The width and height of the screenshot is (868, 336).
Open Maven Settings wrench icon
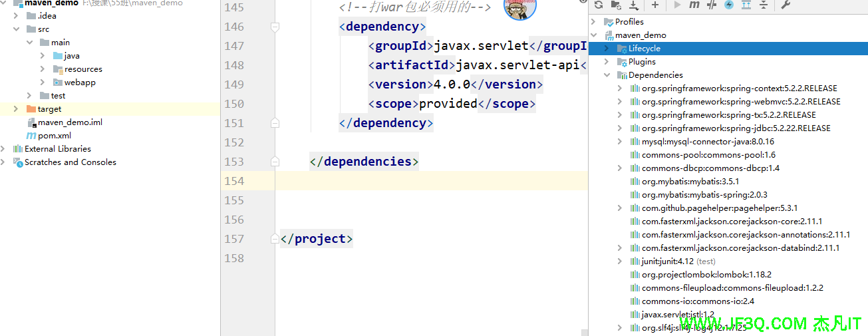click(786, 5)
